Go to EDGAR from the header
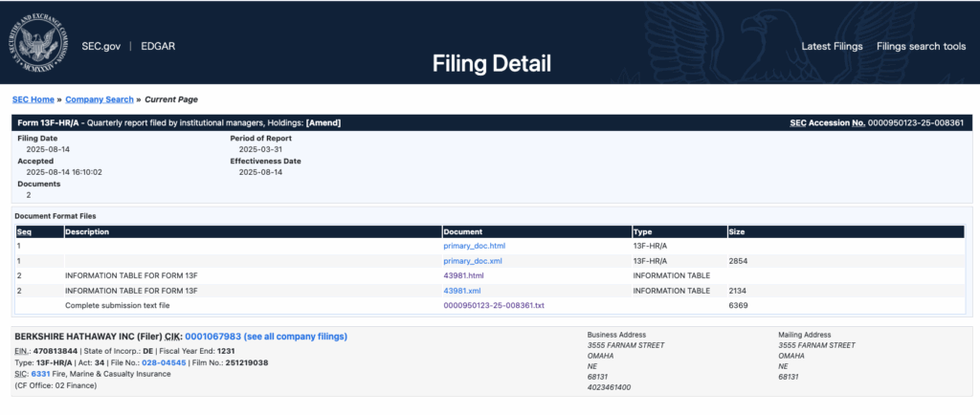This screenshot has width=980, height=415. (x=157, y=47)
